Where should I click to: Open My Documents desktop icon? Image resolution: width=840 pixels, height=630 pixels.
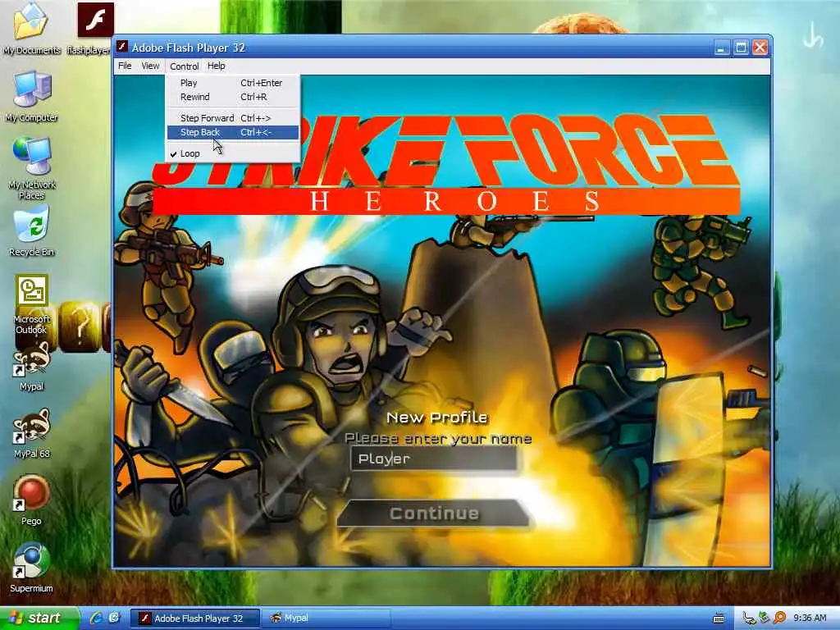(31, 30)
